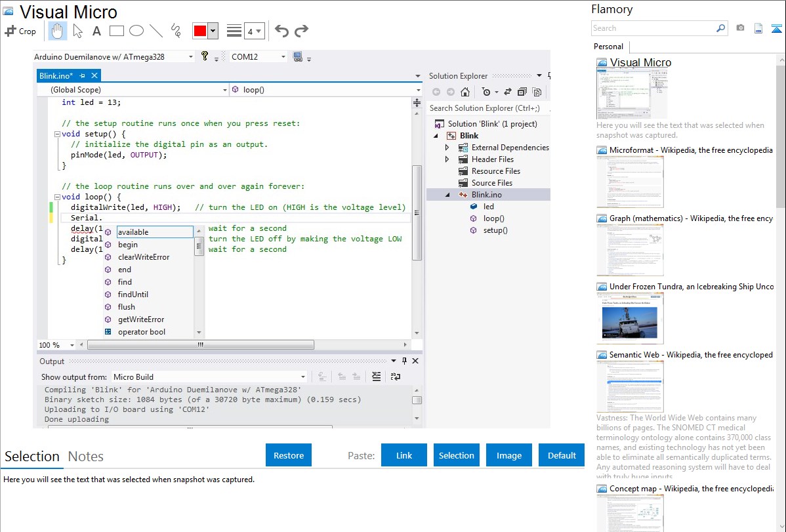Open the Personal tab in Flamory
The image size is (786, 532).
[x=609, y=47]
